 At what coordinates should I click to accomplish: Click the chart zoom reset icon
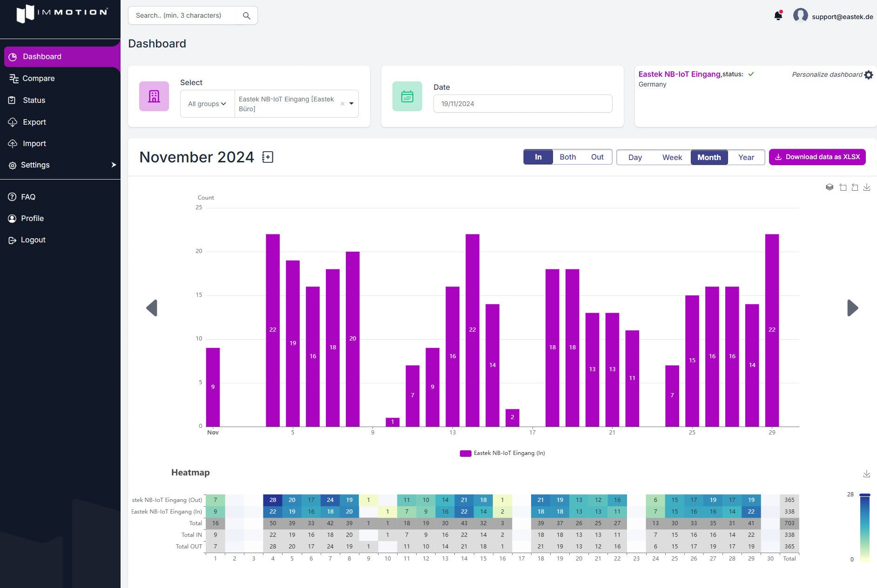[x=855, y=187]
